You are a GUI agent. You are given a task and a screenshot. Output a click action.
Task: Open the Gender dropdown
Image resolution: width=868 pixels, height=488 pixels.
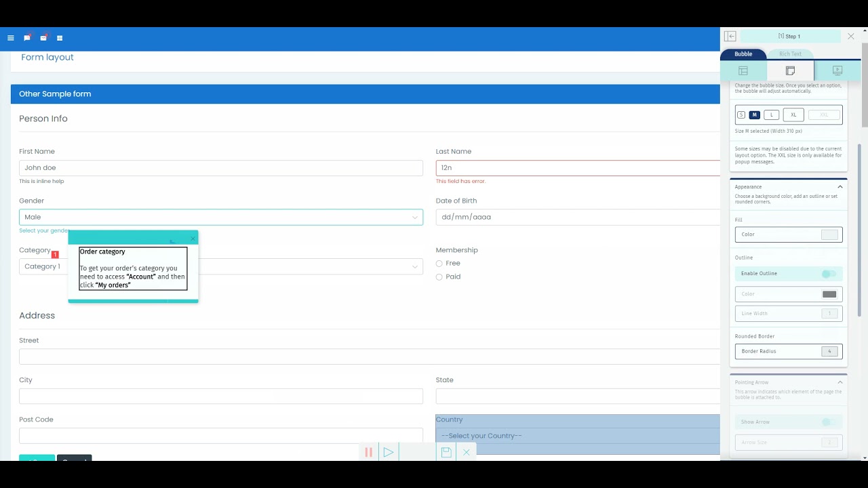pos(221,217)
